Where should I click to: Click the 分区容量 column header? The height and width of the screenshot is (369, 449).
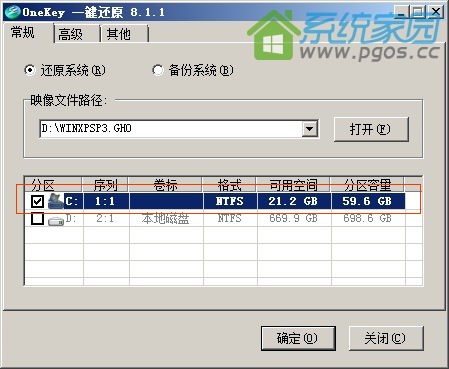pos(367,184)
